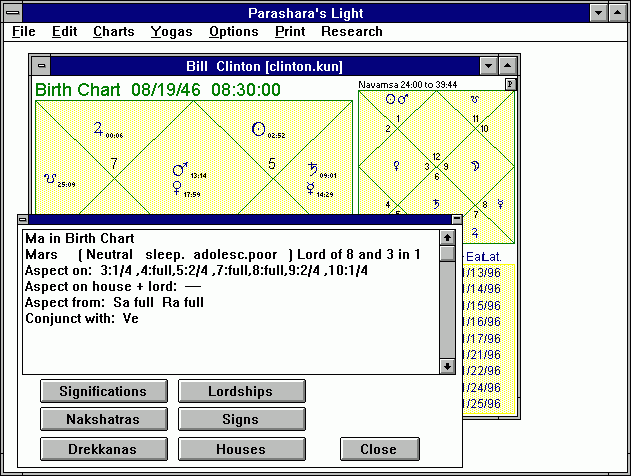
Task: Click scroll up arrow in info text
Action: (447, 237)
